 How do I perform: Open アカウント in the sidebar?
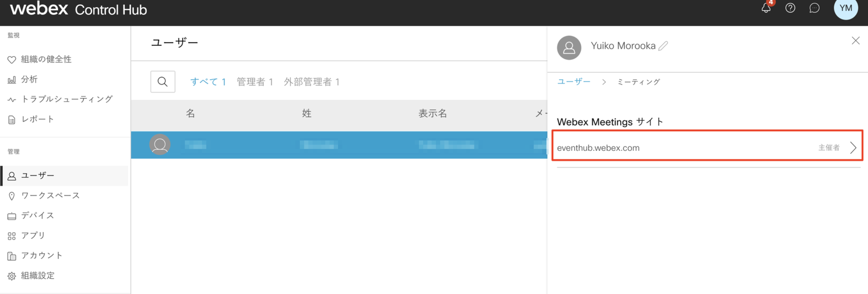click(35, 256)
